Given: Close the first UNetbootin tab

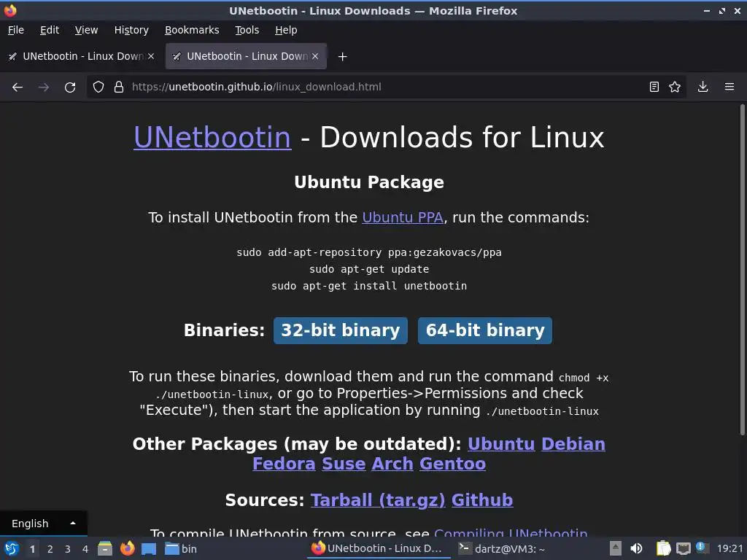Looking at the screenshot, I should tap(151, 56).
